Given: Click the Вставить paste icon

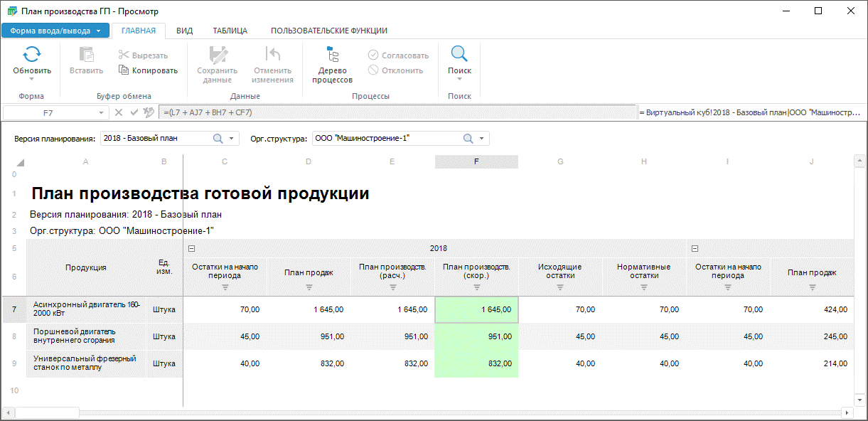Looking at the screenshot, I should (86, 55).
